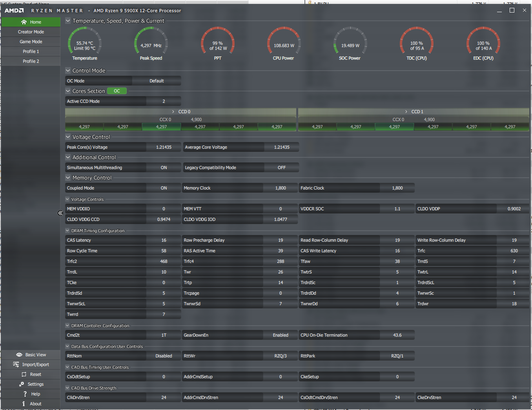Click the About info icon
Viewport: 532px width, 410px height.
tap(24, 404)
